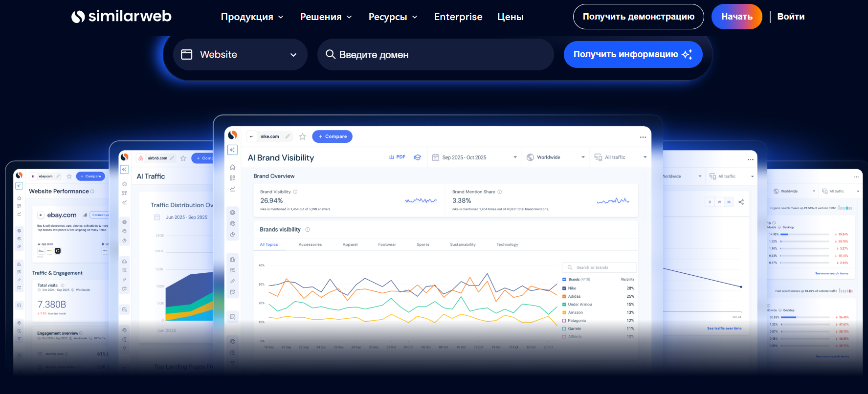Click the Brand Visibility sparkline chart
Screen dimensions: 868x394
(421, 200)
